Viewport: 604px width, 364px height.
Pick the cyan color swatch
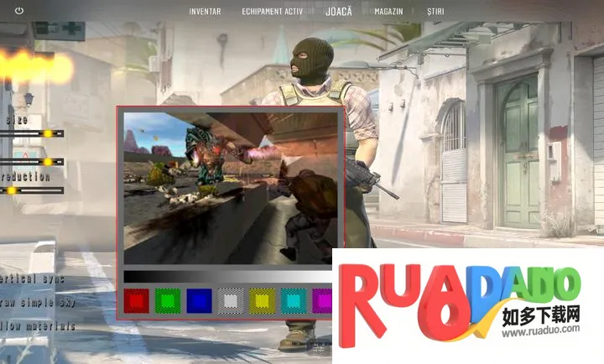tap(294, 299)
